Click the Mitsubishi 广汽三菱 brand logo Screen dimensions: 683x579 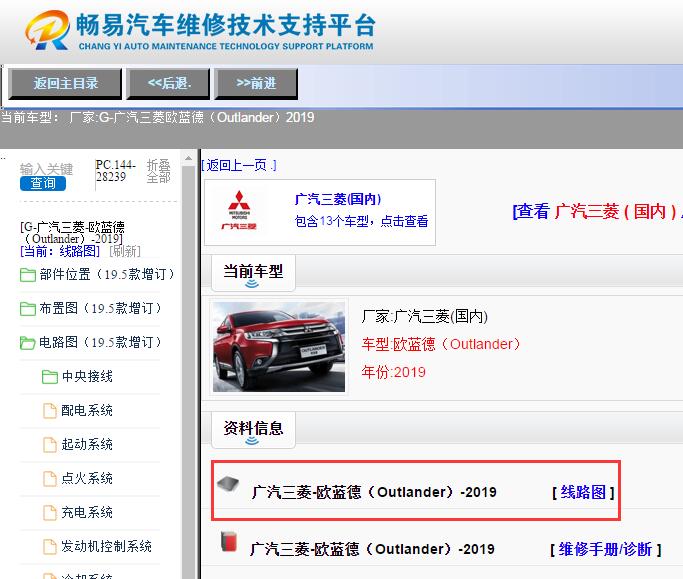239,210
